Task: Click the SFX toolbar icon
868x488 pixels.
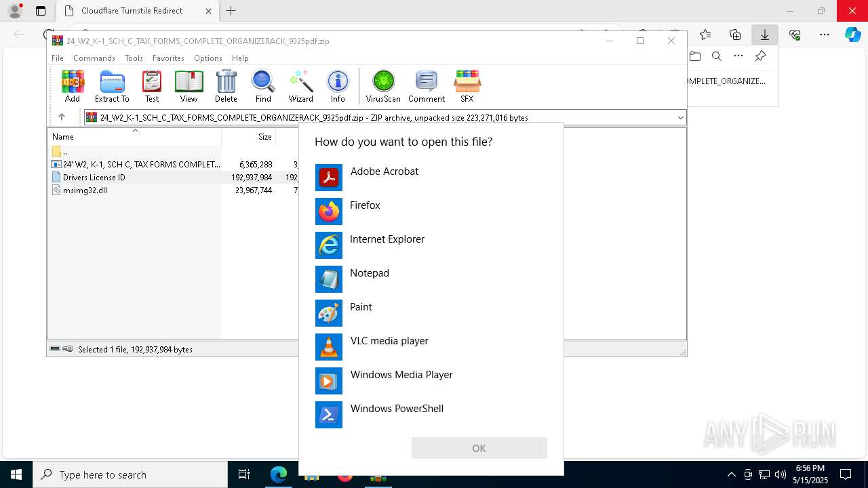Action: (467, 86)
